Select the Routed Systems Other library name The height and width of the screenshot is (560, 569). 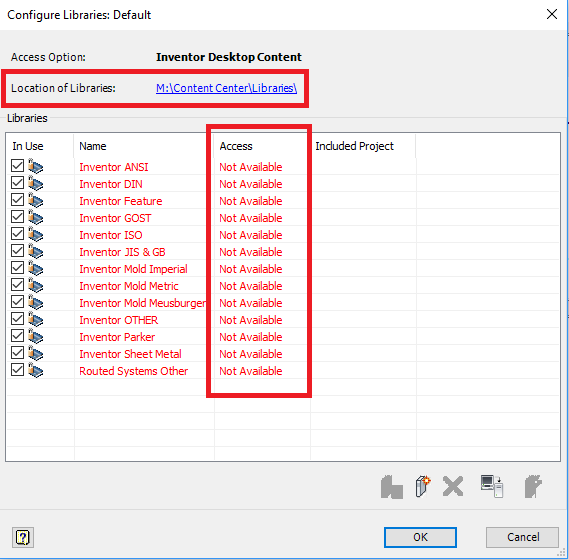click(x=134, y=371)
